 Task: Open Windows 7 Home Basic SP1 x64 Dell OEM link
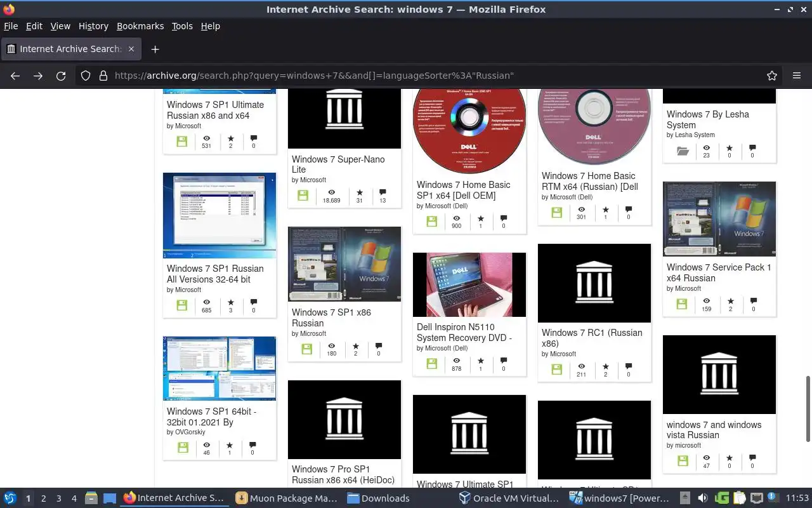(463, 190)
